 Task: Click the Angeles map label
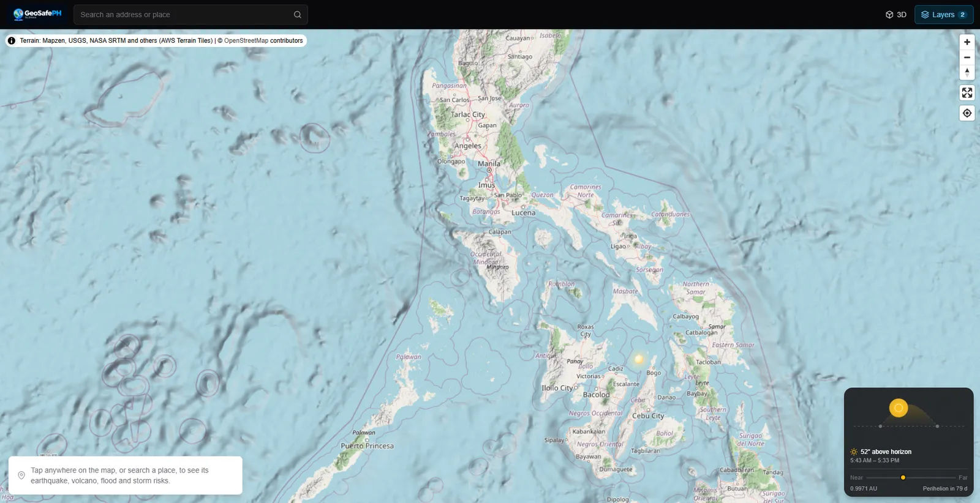tap(468, 146)
